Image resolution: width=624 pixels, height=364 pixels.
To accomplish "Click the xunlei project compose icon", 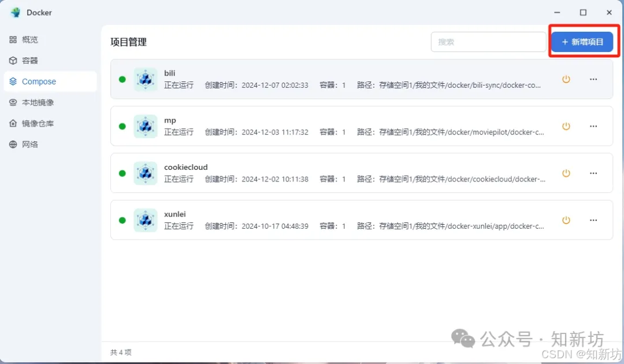I will 145,220.
